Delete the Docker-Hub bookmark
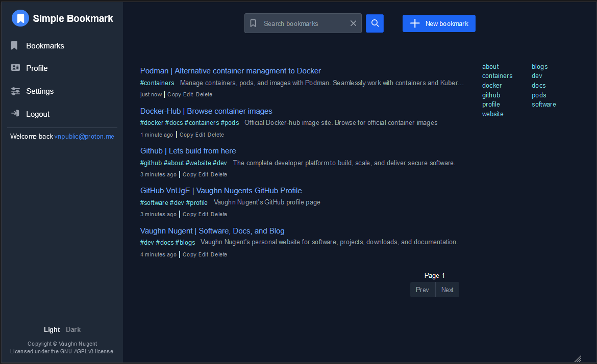The height and width of the screenshot is (364, 597). coord(216,135)
